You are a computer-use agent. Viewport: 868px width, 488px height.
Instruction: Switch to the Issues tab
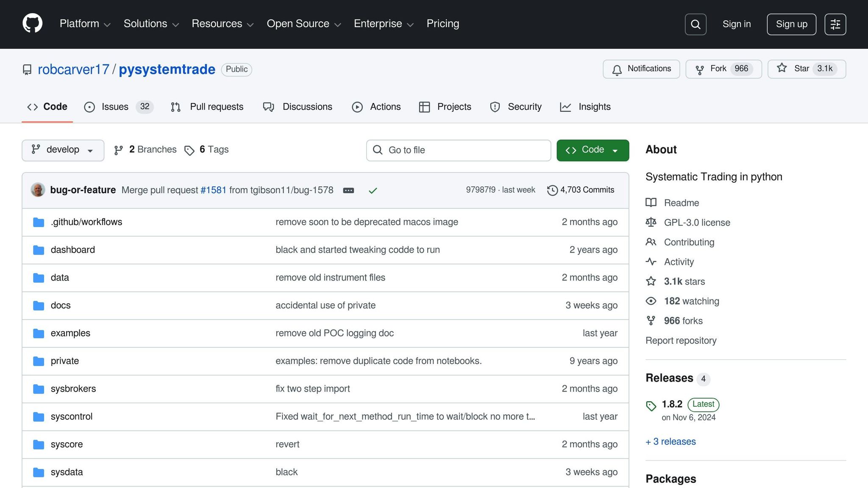(x=114, y=107)
